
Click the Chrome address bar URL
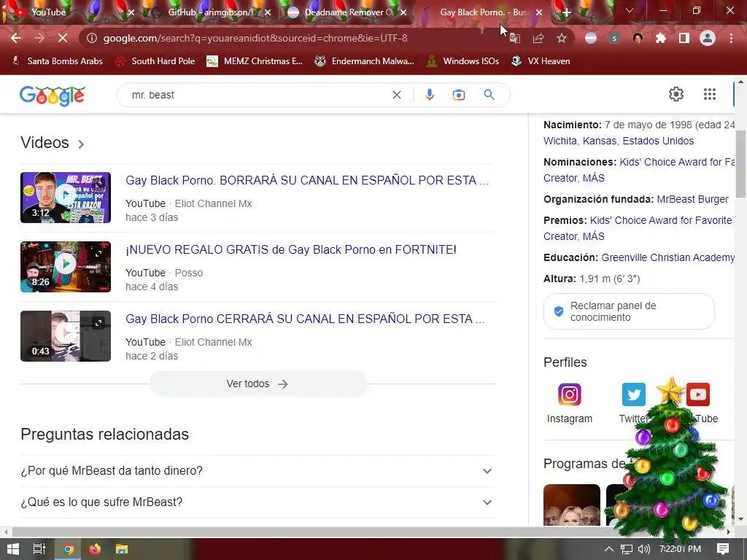[x=255, y=38]
